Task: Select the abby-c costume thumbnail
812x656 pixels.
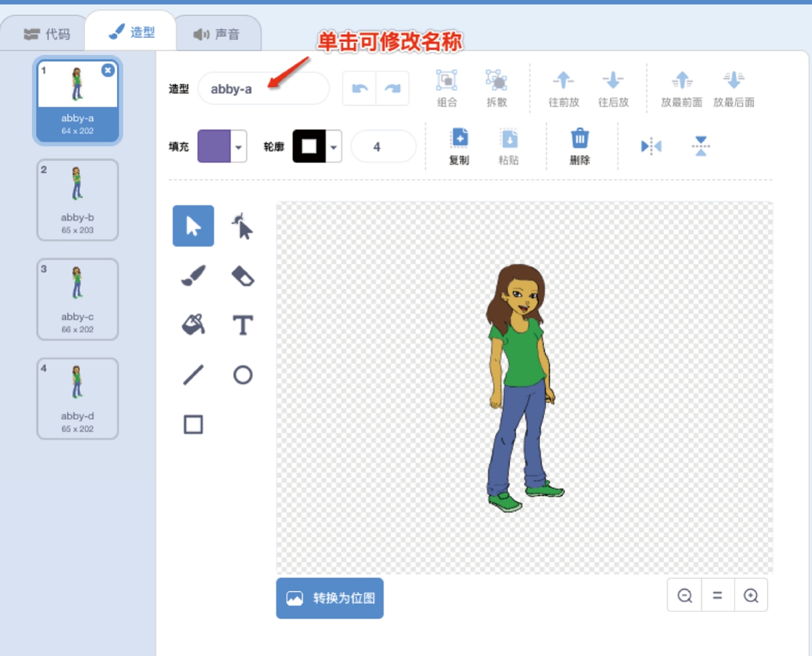Action: tap(78, 299)
